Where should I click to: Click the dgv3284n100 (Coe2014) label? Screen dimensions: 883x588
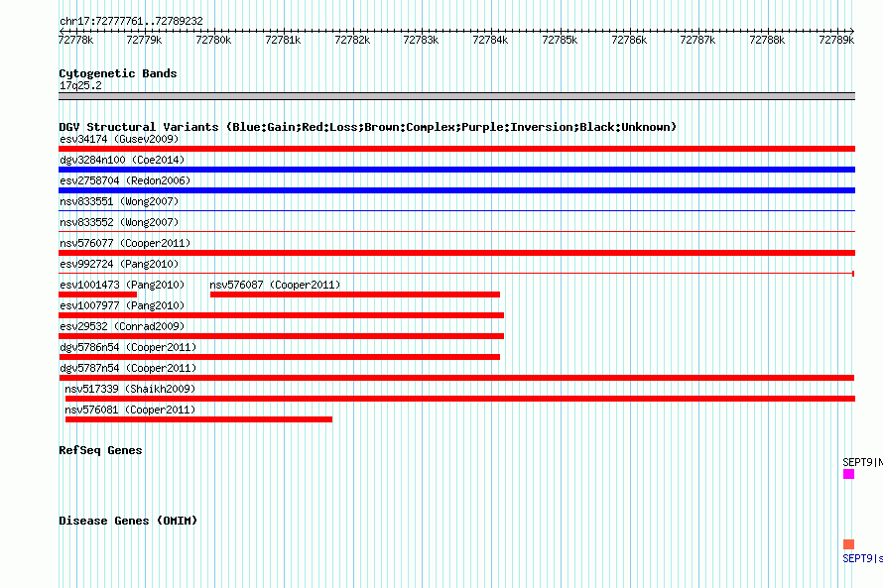coord(122,160)
